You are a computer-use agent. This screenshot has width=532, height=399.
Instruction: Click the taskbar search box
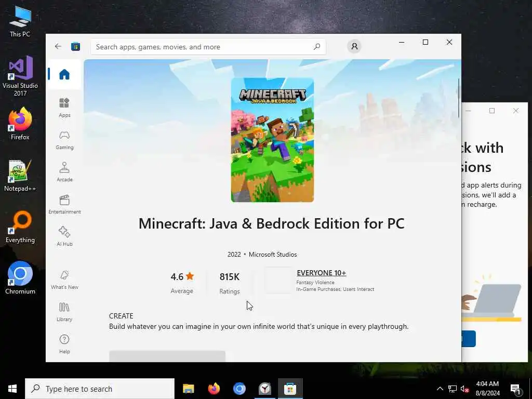pyautogui.click(x=100, y=389)
